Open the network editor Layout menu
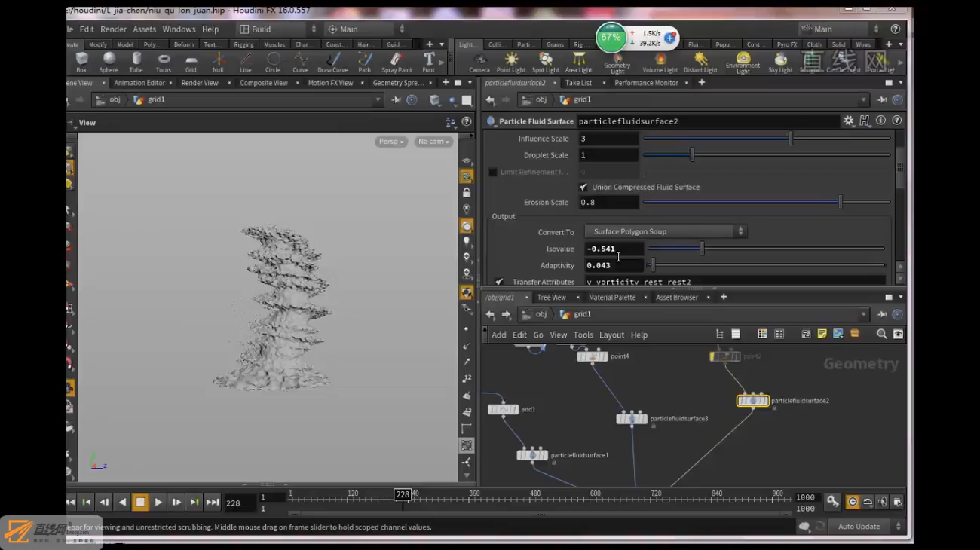Viewport: 980px width, 550px height. [611, 335]
